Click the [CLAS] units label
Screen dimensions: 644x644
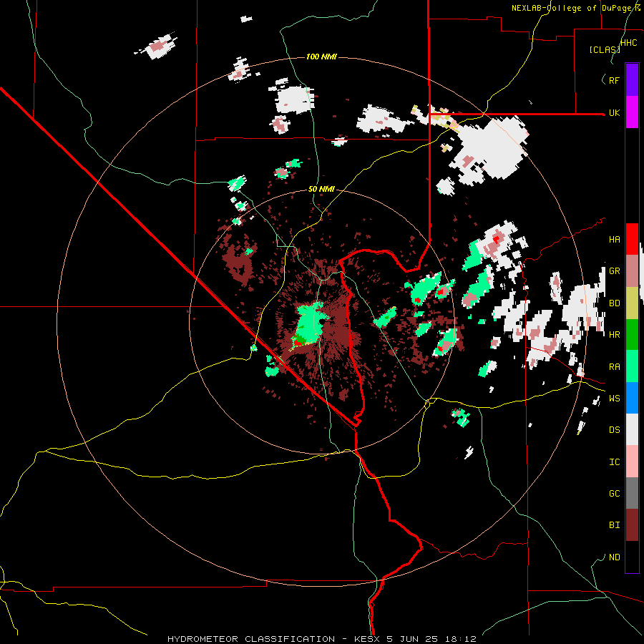pos(604,49)
